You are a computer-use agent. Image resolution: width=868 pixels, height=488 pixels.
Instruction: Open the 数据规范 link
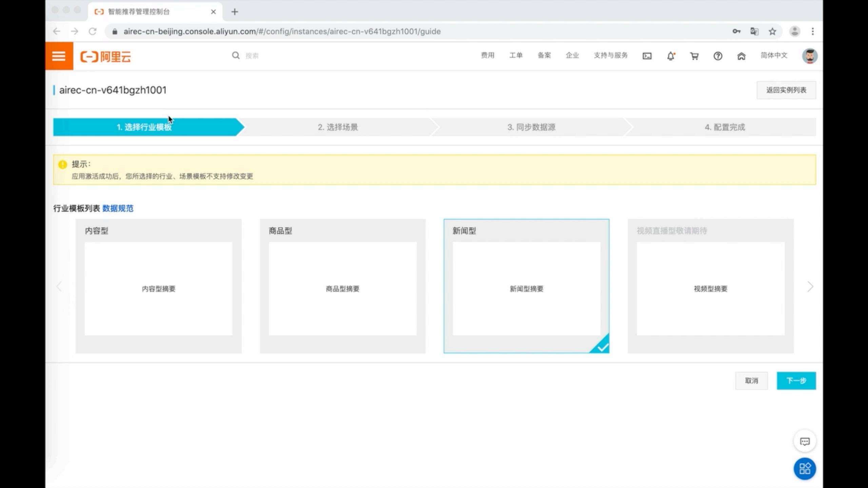click(x=117, y=209)
